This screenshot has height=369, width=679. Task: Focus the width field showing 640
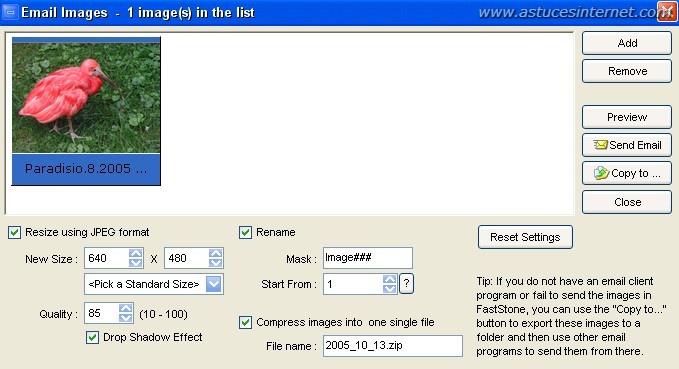[107, 258]
